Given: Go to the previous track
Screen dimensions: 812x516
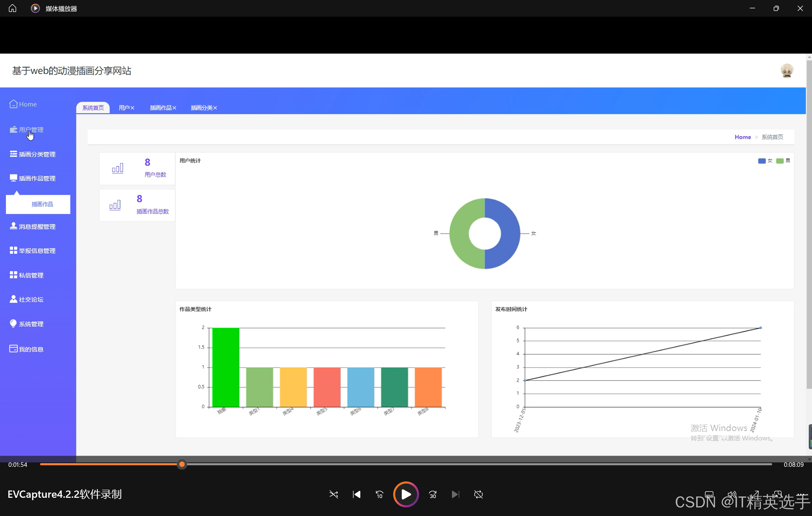Looking at the screenshot, I should [356, 494].
